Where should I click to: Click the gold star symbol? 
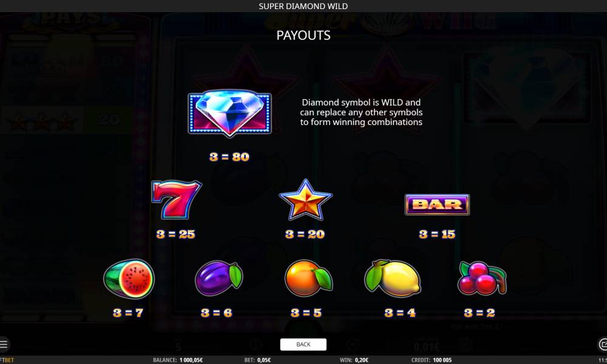(305, 200)
